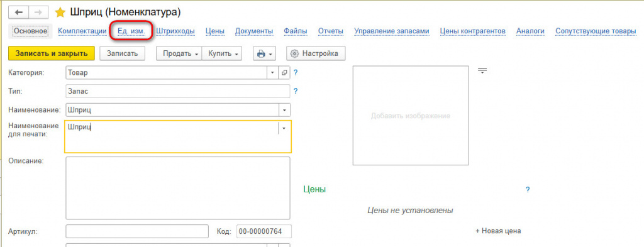Open the Ед. изм. tab

click(131, 31)
